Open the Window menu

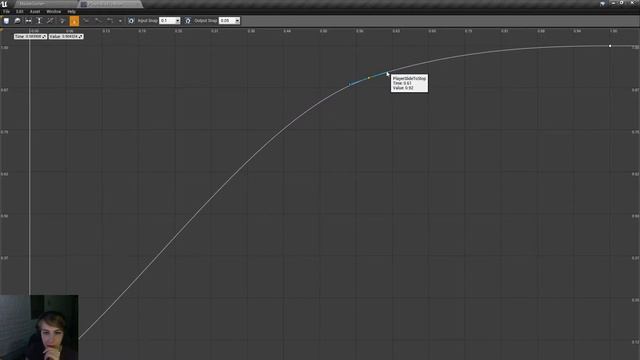point(53,11)
